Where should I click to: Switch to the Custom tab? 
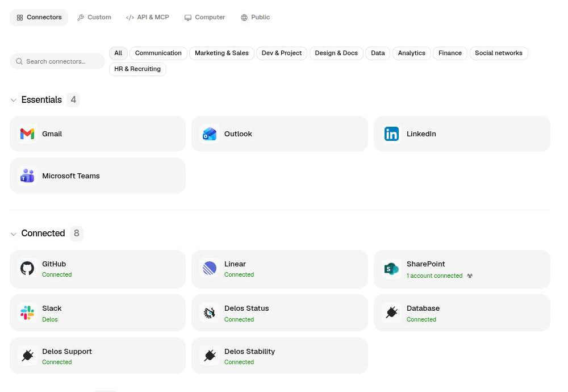[x=94, y=18]
